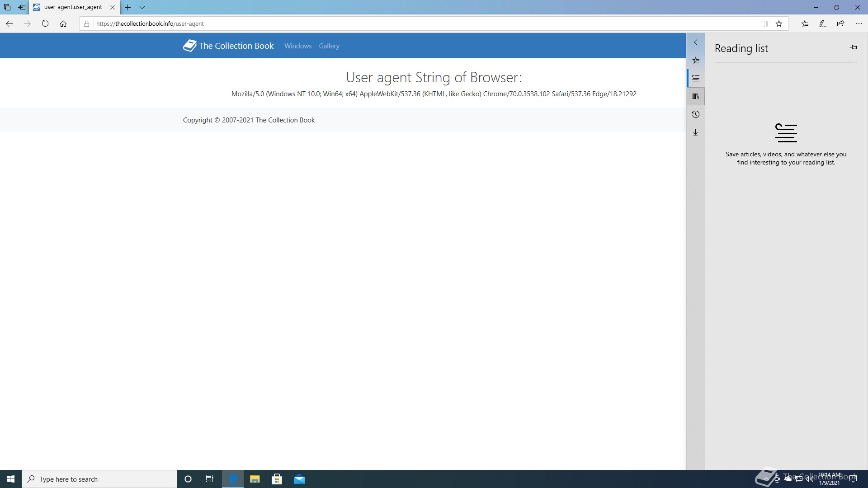The image size is (868, 488).
Task: Expand the tab previews chevron
Action: 142,7
